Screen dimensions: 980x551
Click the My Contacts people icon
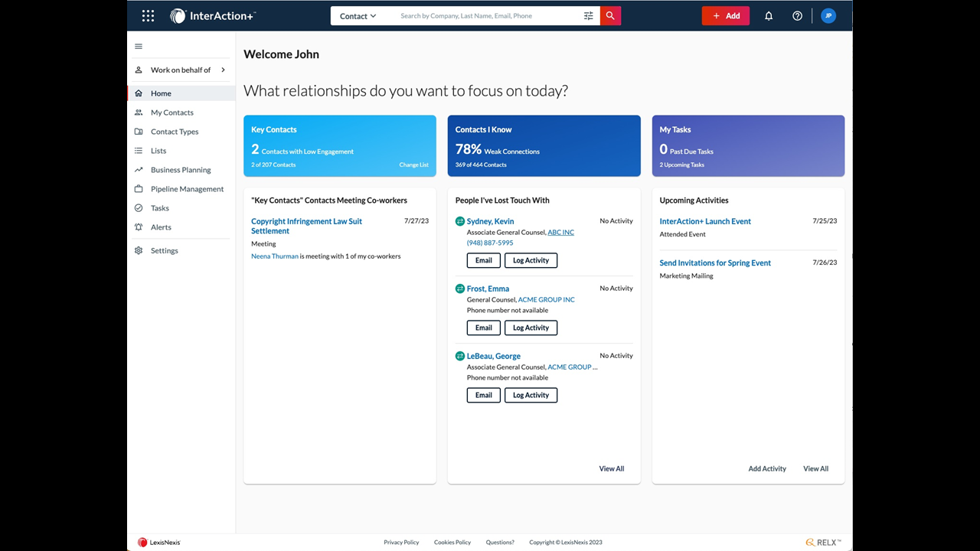[139, 112]
